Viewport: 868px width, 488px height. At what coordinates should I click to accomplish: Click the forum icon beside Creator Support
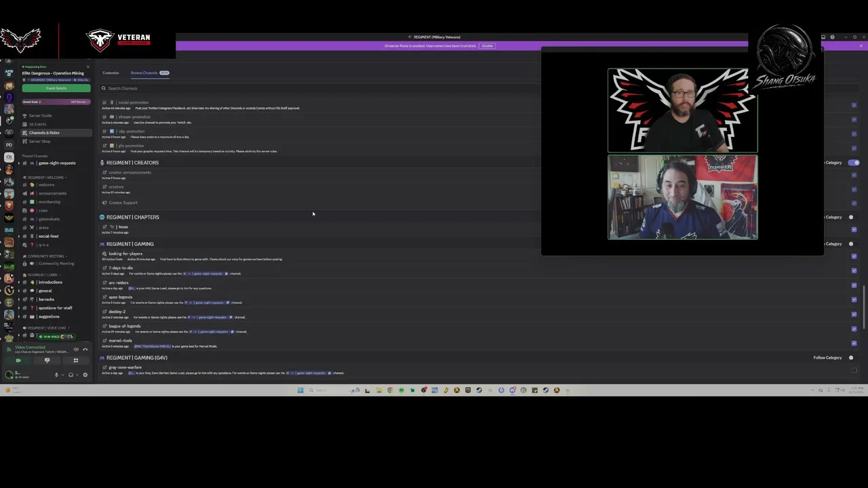[104, 203]
